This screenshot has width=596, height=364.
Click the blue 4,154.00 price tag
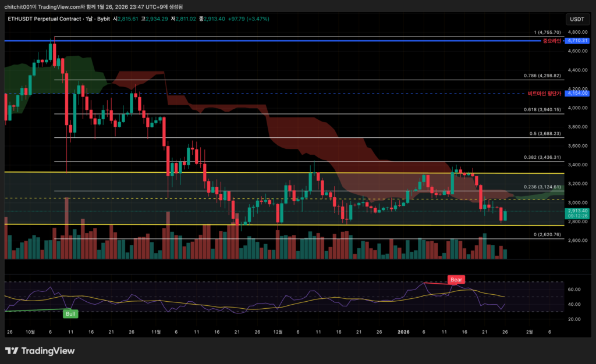pyautogui.click(x=577, y=93)
